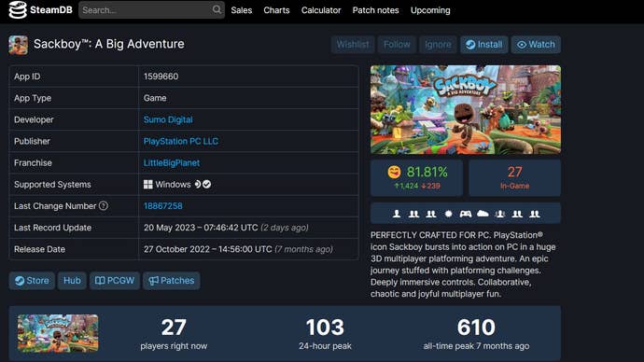Open the Store page button
This screenshot has width=644, height=362.
point(32,281)
